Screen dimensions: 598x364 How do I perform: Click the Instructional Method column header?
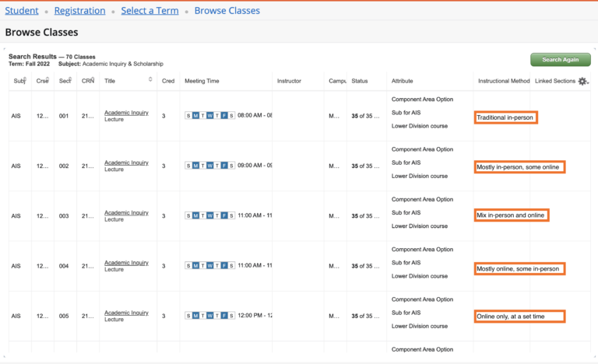(504, 81)
